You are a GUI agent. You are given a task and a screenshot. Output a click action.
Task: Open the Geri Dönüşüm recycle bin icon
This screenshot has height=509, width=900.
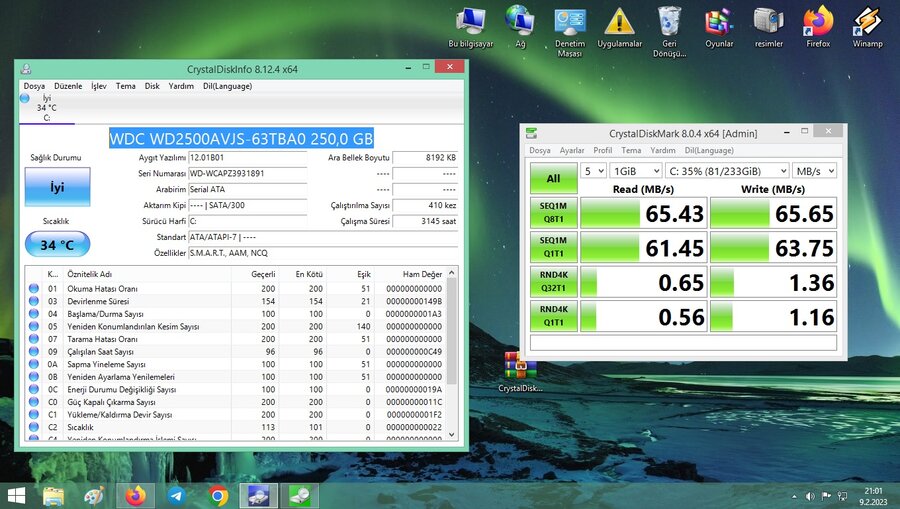coord(669,32)
